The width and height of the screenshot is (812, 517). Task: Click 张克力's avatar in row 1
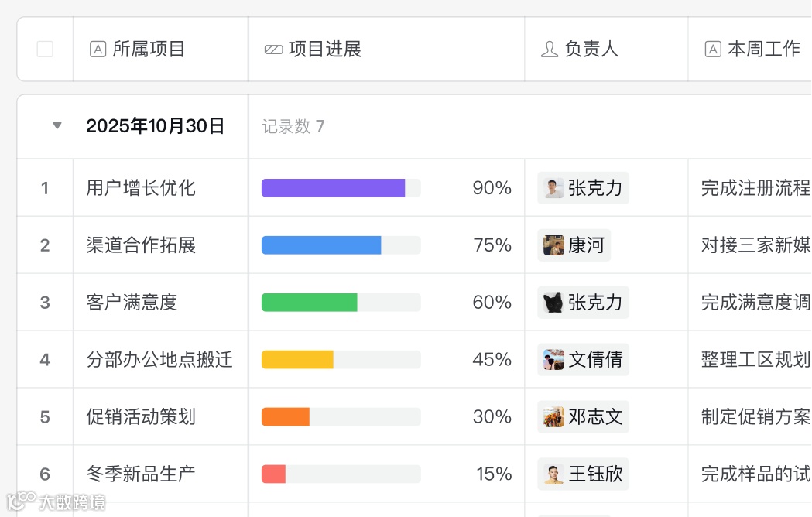pos(553,188)
